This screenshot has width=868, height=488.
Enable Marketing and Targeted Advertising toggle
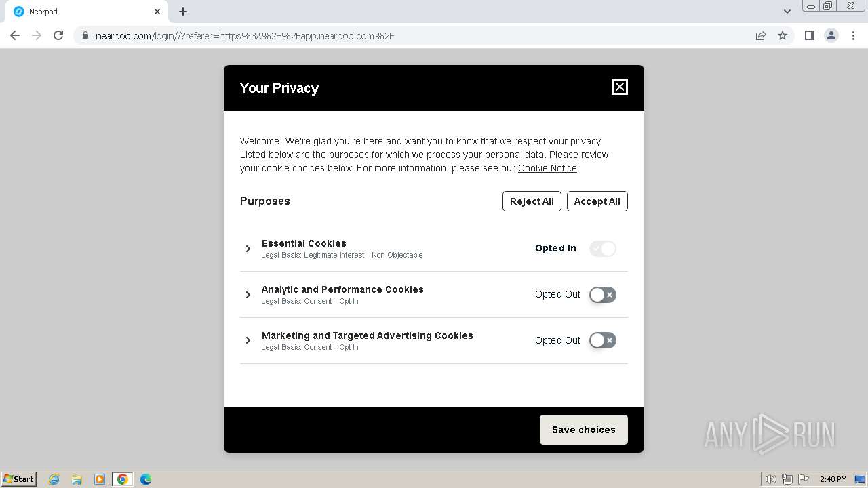click(x=602, y=340)
